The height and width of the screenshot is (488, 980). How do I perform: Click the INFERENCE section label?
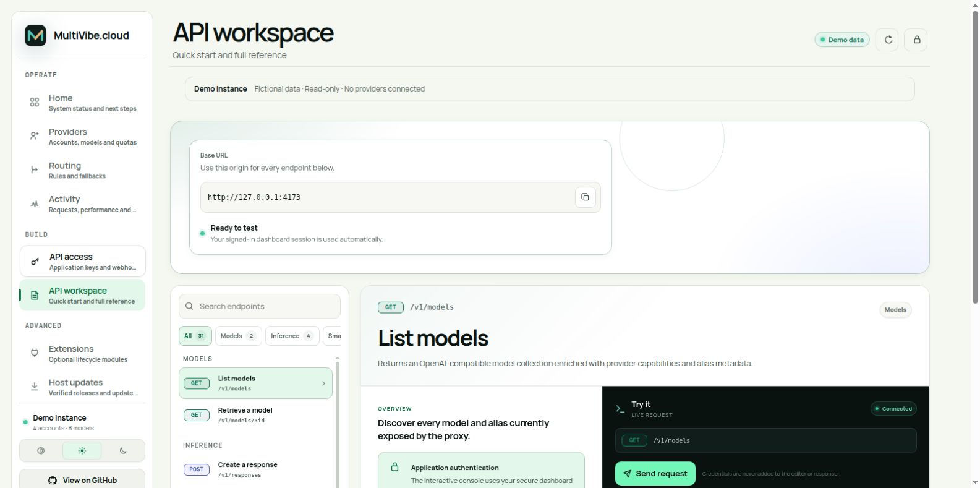point(202,445)
